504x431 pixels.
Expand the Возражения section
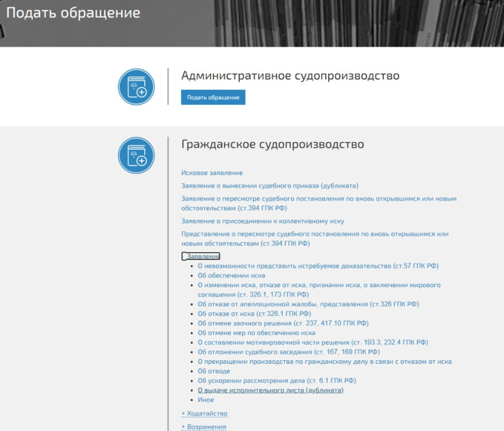tap(204, 427)
